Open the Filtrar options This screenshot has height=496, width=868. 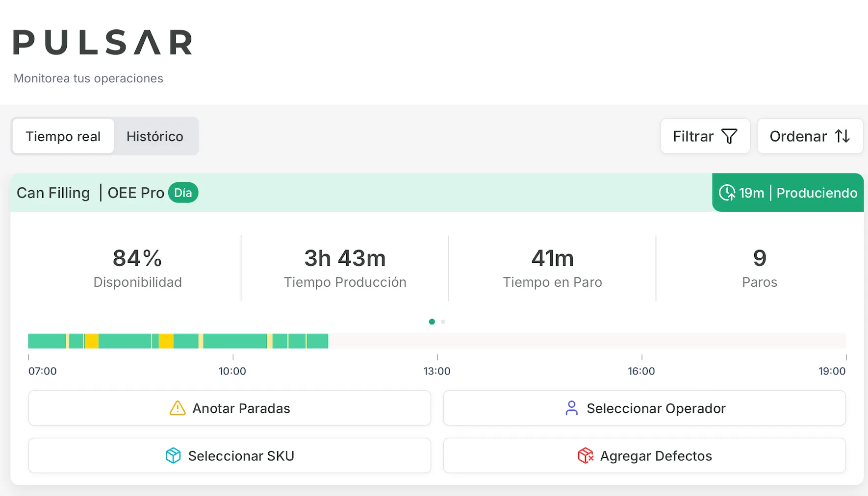705,136
